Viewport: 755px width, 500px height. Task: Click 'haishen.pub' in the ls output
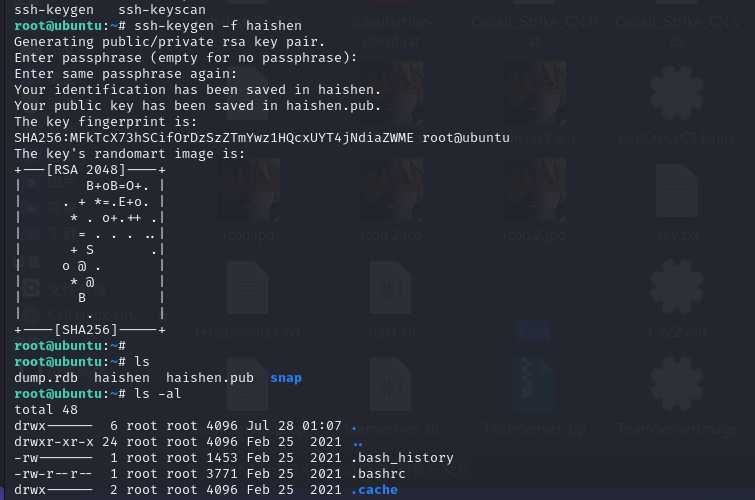pyautogui.click(x=210, y=378)
